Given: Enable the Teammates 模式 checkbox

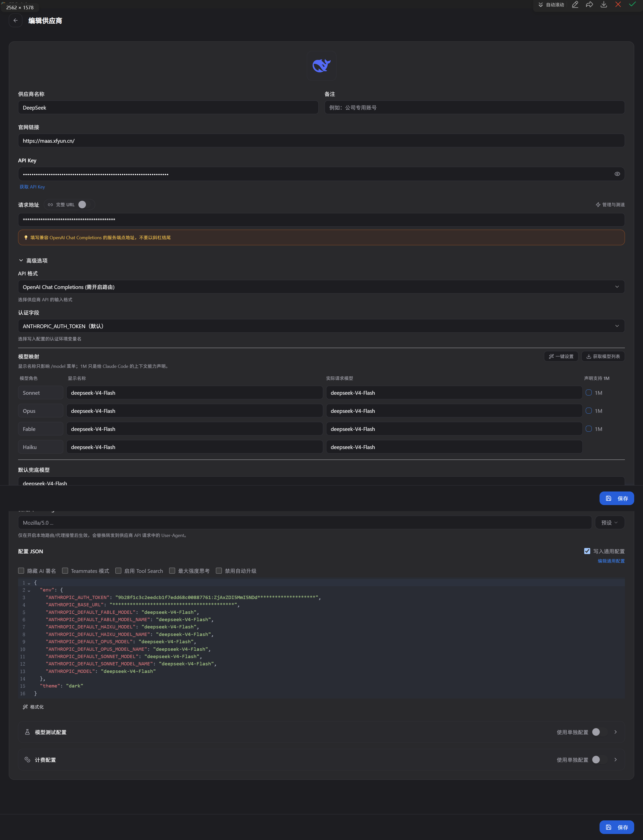Looking at the screenshot, I should (x=65, y=571).
